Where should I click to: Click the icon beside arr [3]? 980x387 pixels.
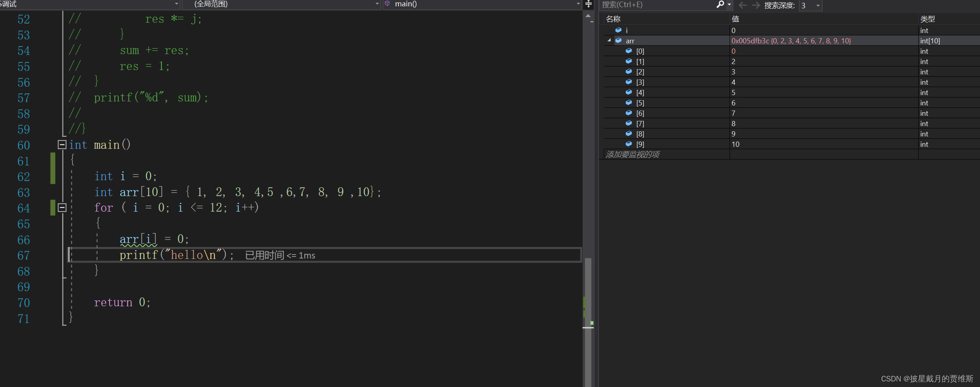629,82
